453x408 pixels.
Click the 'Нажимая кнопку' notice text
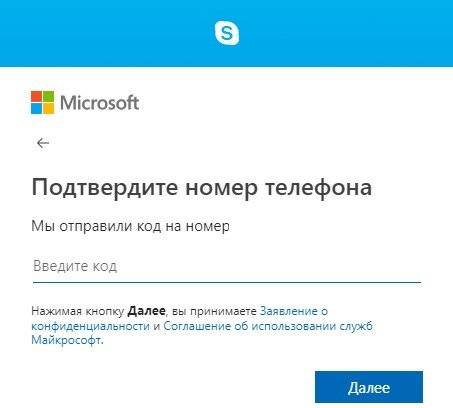coord(78,311)
